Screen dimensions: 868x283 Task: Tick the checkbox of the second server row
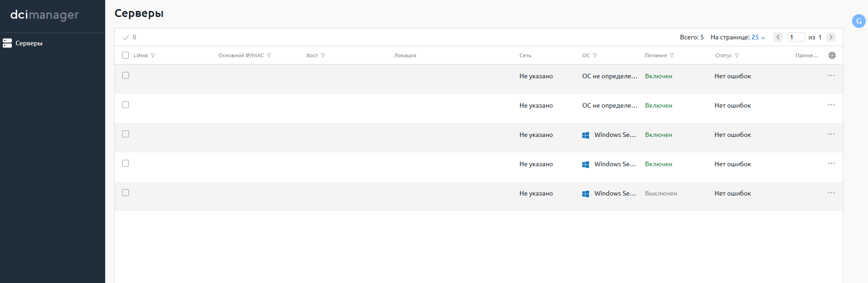click(125, 105)
